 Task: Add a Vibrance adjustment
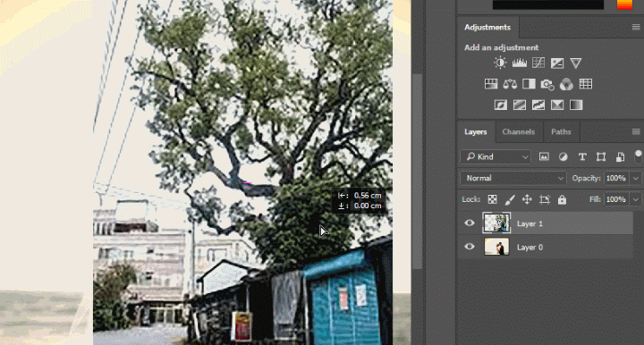pos(576,63)
